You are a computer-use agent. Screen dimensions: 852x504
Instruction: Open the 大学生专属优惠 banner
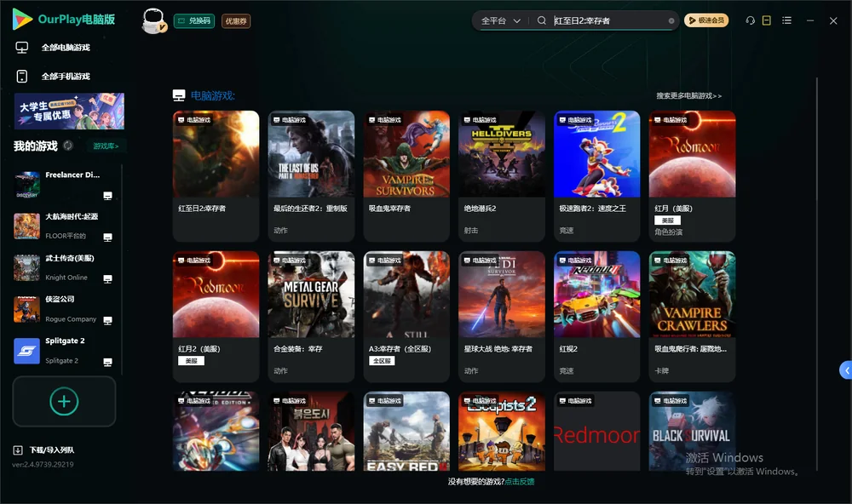coord(69,111)
